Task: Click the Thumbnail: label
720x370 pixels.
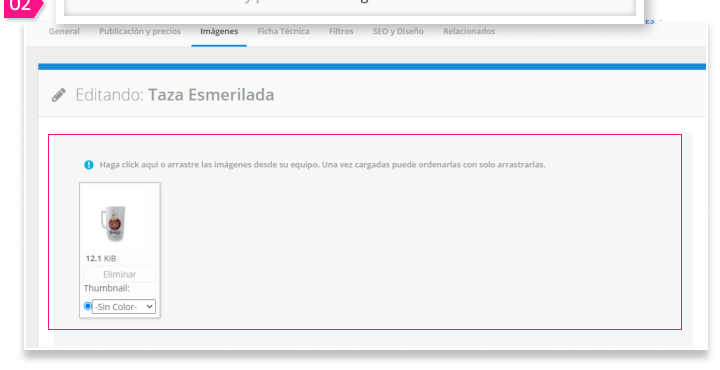Action: (107, 288)
